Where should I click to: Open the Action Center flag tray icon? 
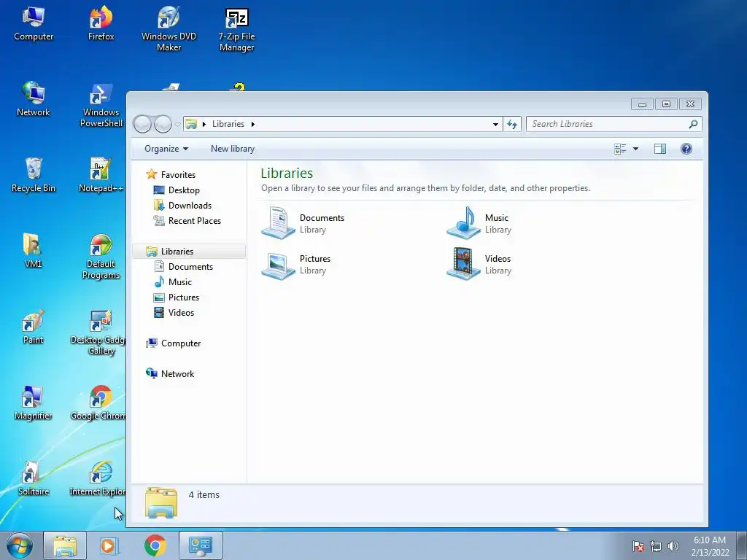coord(638,546)
